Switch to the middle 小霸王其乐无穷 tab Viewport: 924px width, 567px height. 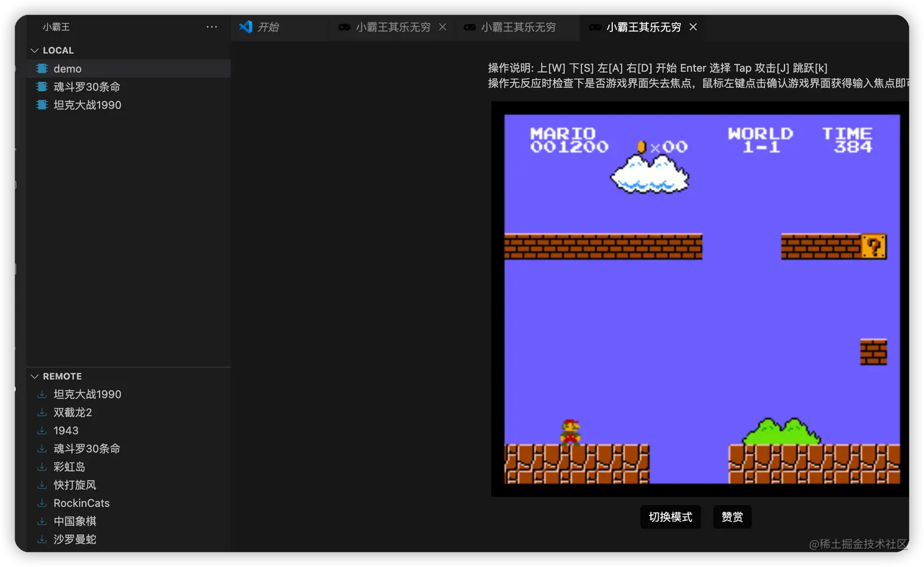coord(518,27)
